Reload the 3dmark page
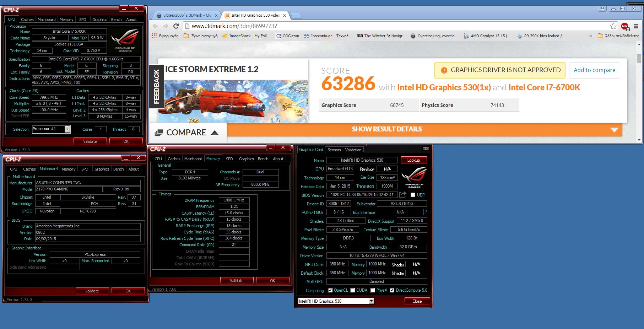The height and width of the screenshot is (329, 644). coord(176,26)
